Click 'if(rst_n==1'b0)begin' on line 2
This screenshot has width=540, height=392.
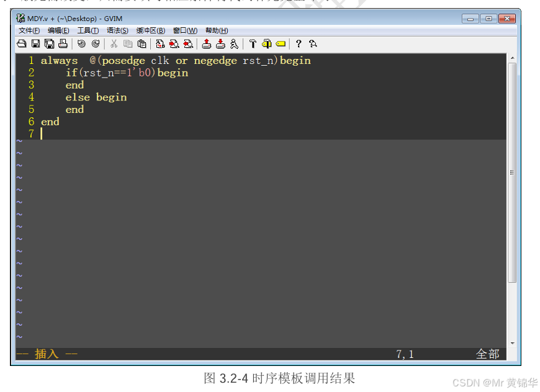click(127, 73)
